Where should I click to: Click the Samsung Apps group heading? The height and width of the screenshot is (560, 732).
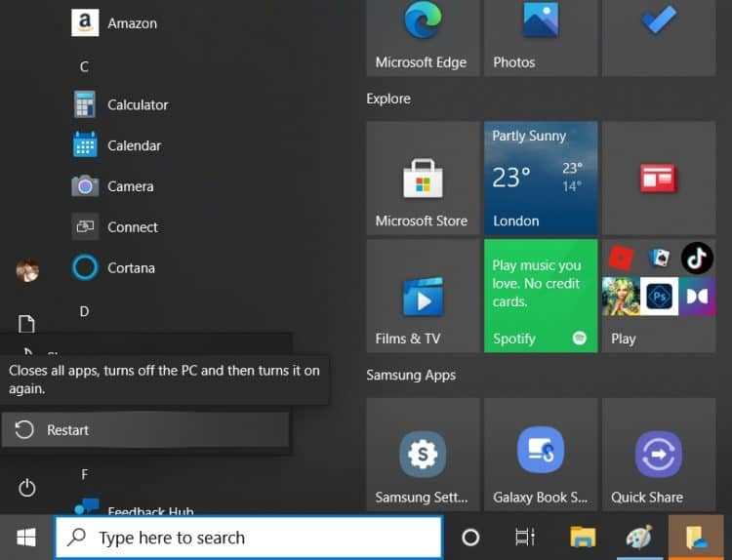[411, 375]
